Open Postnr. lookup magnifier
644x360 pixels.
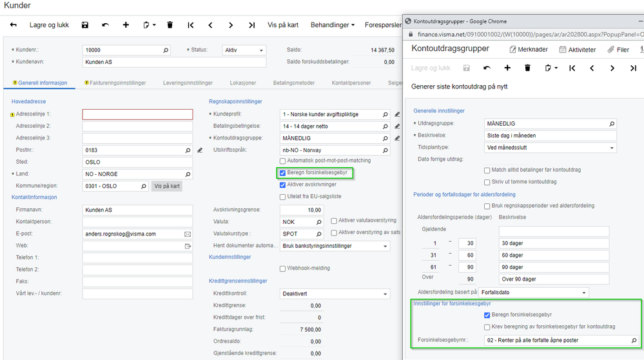(x=188, y=150)
